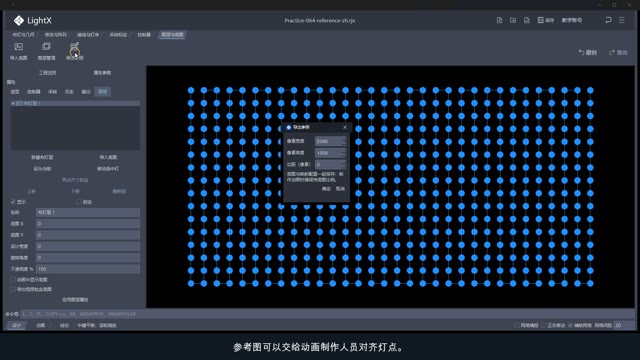Image resolution: width=640 pixels, height=360 pixels.
Task: Click the stepper arrows on 像素宽度 field
Action: click(343, 141)
